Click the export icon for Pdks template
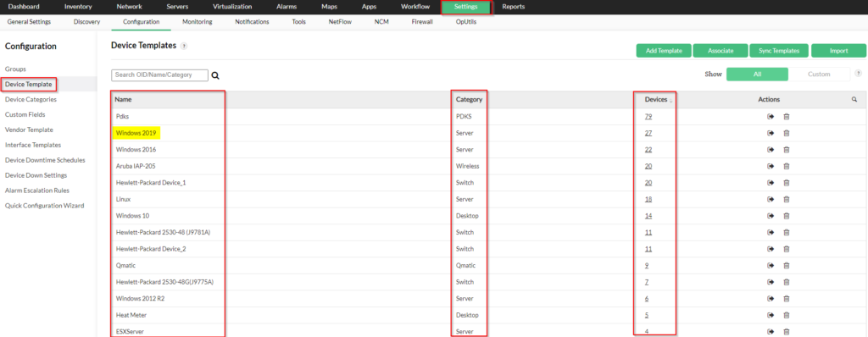 (x=770, y=117)
